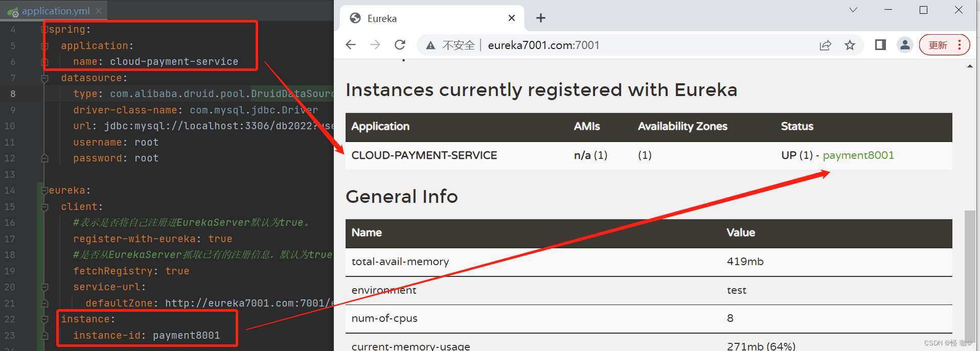Screen dimensions: 980x351
Task: Minimize the browser window
Action: coord(888,10)
